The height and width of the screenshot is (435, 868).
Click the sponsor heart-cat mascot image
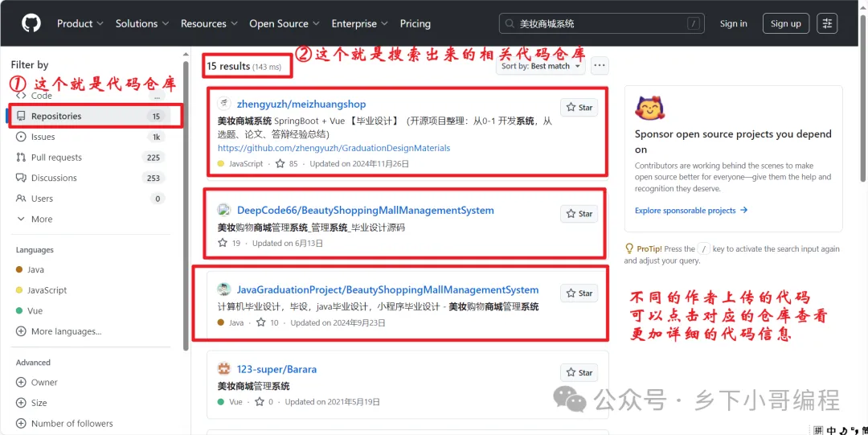click(649, 109)
